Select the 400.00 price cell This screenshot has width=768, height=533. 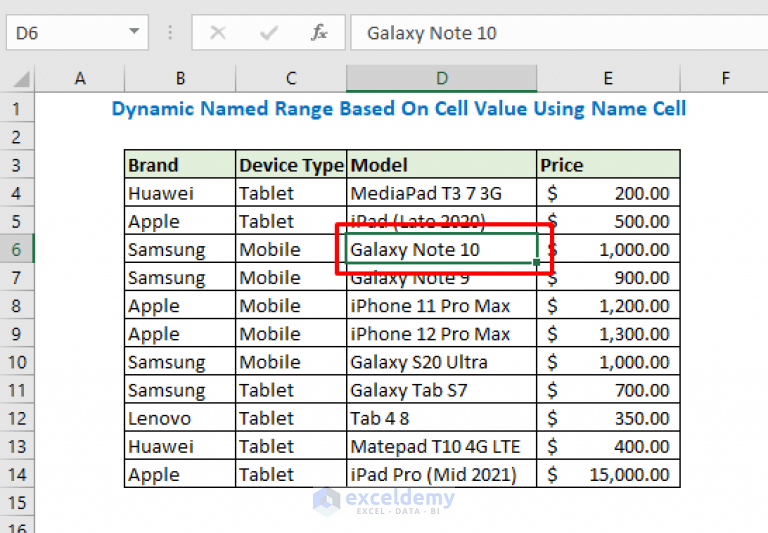click(x=608, y=446)
